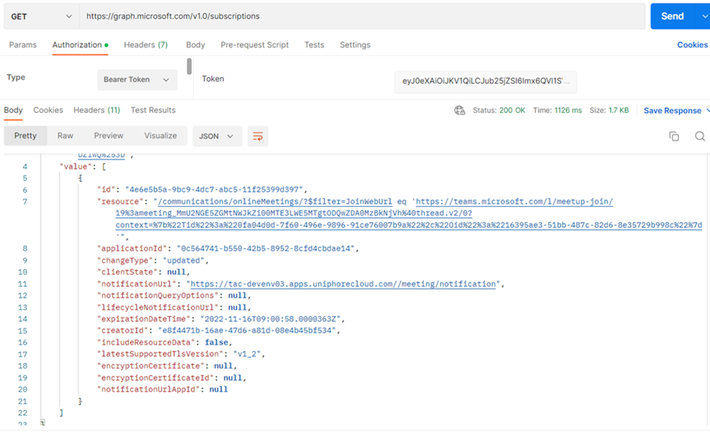
Task: Click the "encryptionCertificateId" key
Action: tap(155, 378)
